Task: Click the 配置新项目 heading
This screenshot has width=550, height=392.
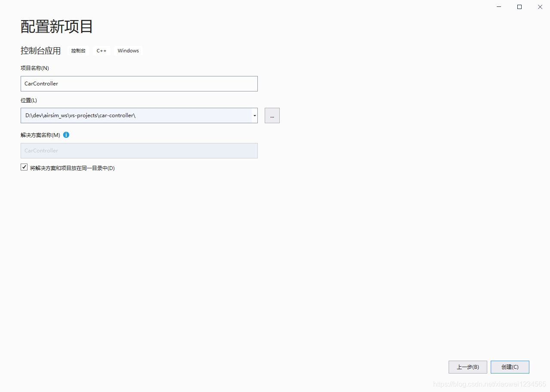Action: pos(57,27)
